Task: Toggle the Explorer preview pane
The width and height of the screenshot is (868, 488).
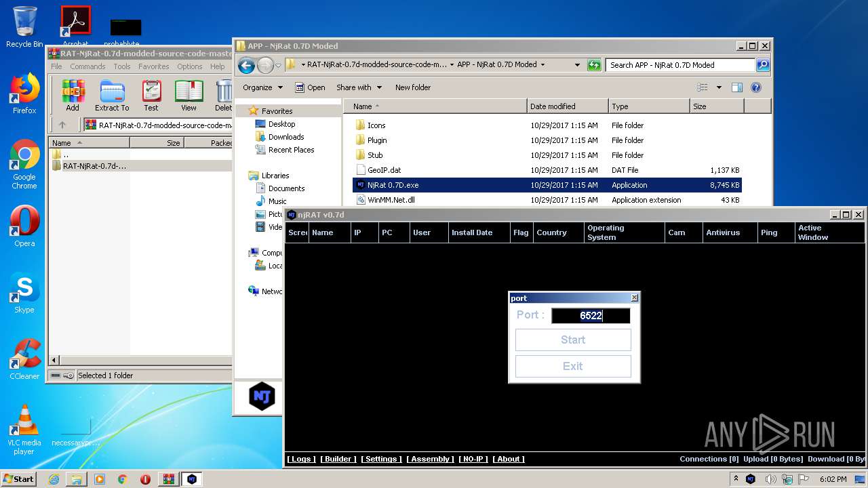Action: [737, 87]
